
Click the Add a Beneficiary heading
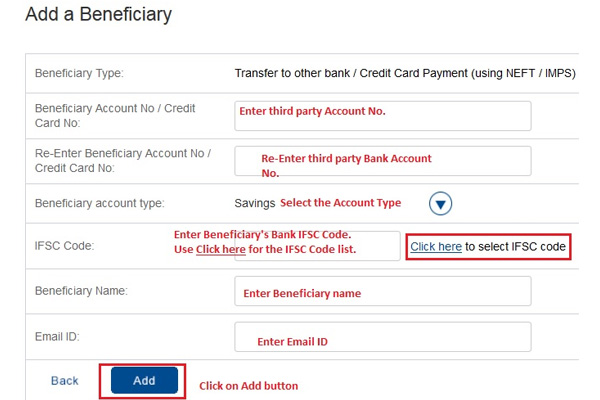98,15
